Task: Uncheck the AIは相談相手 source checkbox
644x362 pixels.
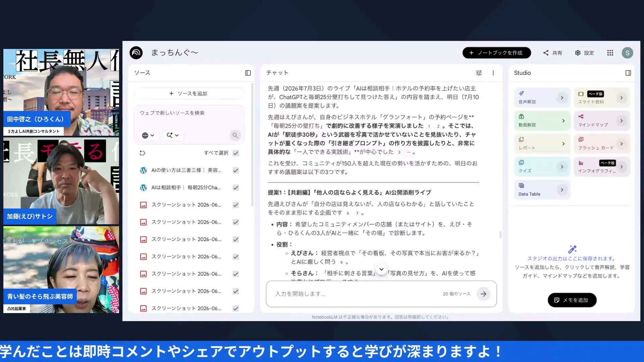Action: pos(236,188)
